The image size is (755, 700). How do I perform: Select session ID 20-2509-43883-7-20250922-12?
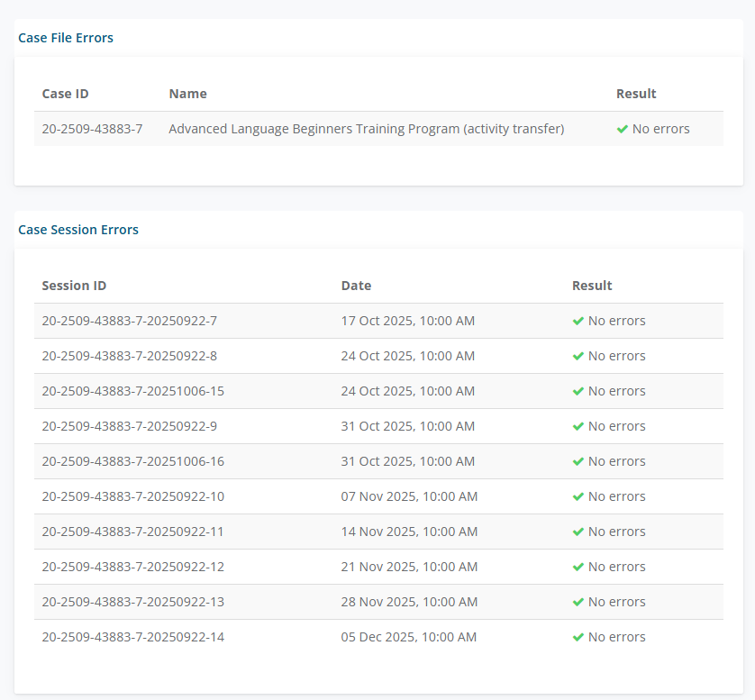(132, 567)
